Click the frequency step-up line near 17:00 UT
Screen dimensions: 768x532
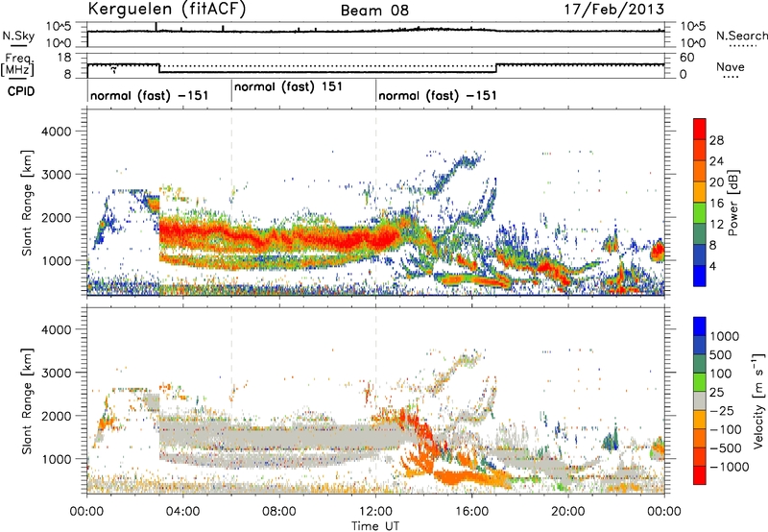(x=496, y=68)
